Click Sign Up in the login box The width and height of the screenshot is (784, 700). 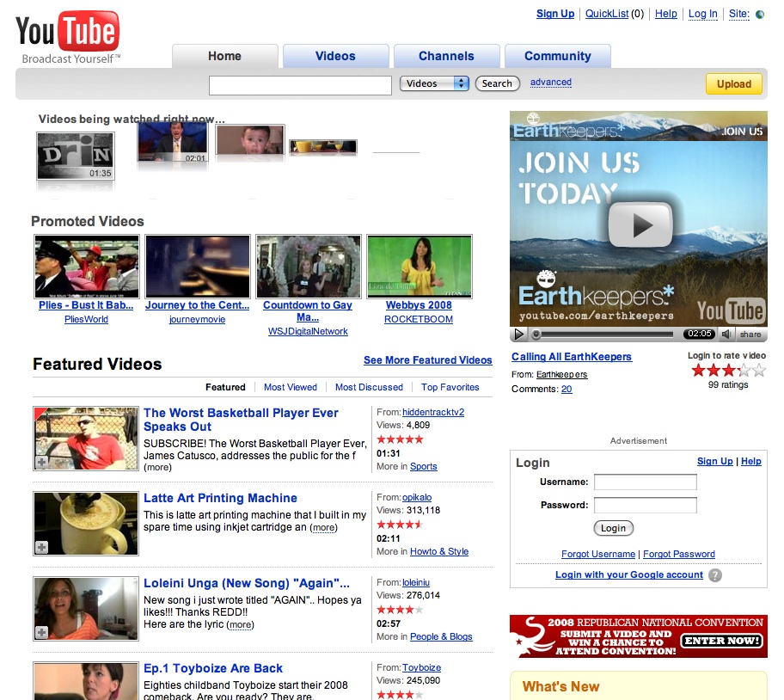pyautogui.click(x=715, y=461)
